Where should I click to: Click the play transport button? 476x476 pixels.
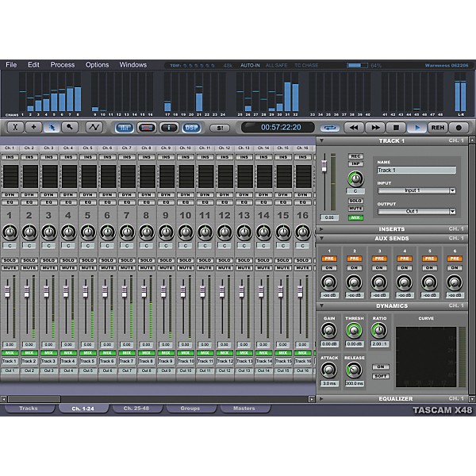416,128
